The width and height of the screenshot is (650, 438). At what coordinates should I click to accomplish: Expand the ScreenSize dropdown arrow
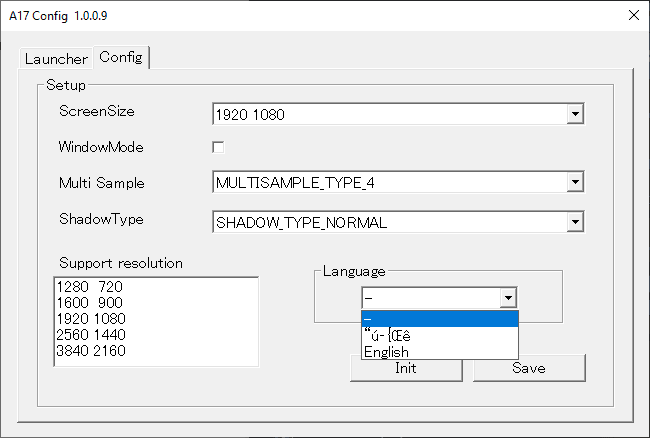[575, 115]
